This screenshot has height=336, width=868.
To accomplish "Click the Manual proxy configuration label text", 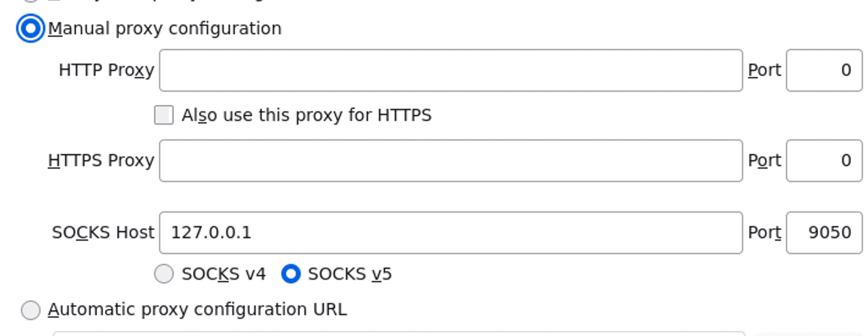I will click(164, 29).
